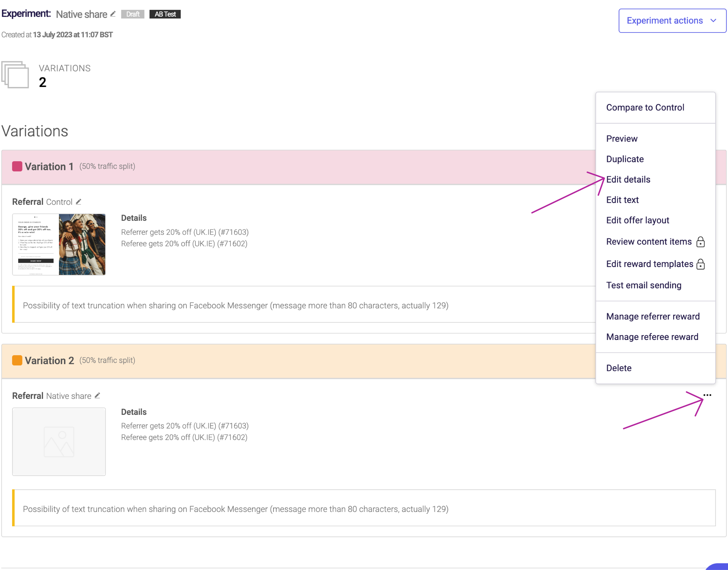Image resolution: width=728 pixels, height=570 pixels.
Task: Click the Draft status badge
Action: (x=132, y=14)
